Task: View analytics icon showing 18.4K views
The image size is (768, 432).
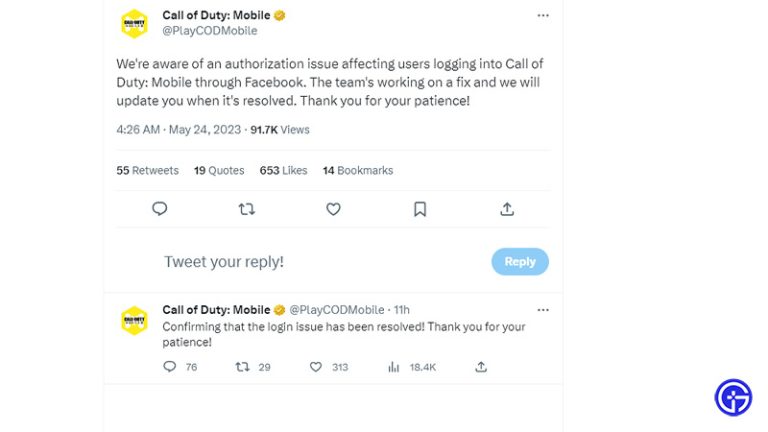Action: point(394,367)
